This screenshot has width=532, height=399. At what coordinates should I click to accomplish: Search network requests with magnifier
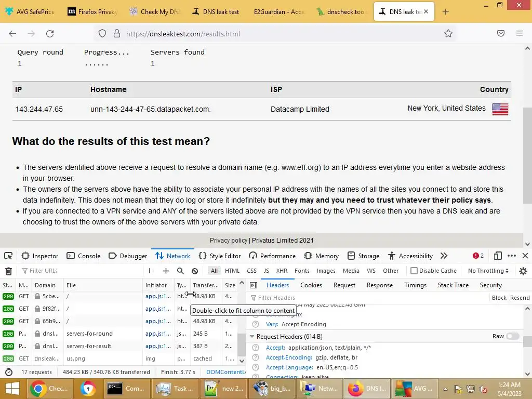180,271
